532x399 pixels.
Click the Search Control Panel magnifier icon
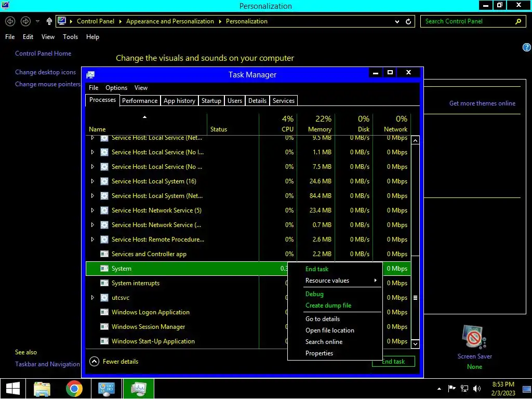(518, 21)
